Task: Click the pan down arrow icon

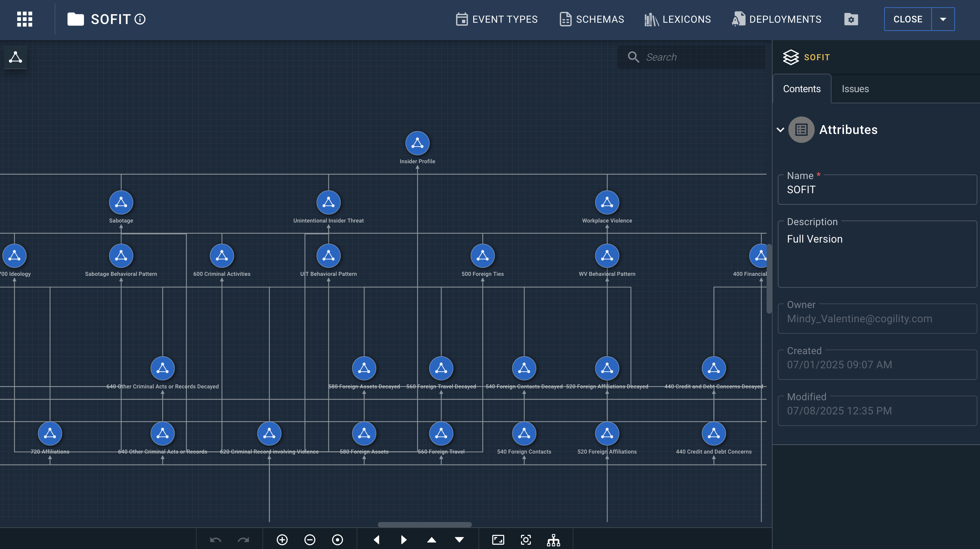Action: [x=459, y=539]
